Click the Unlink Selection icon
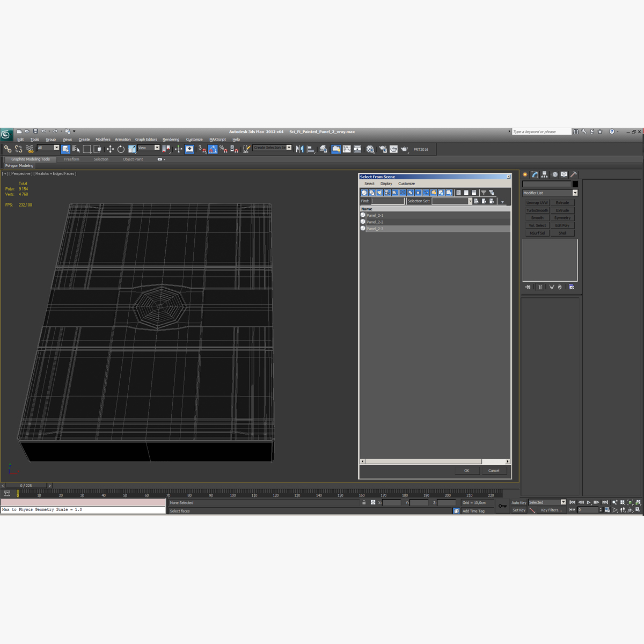Screen dimensions: 644x644 [x=19, y=149]
